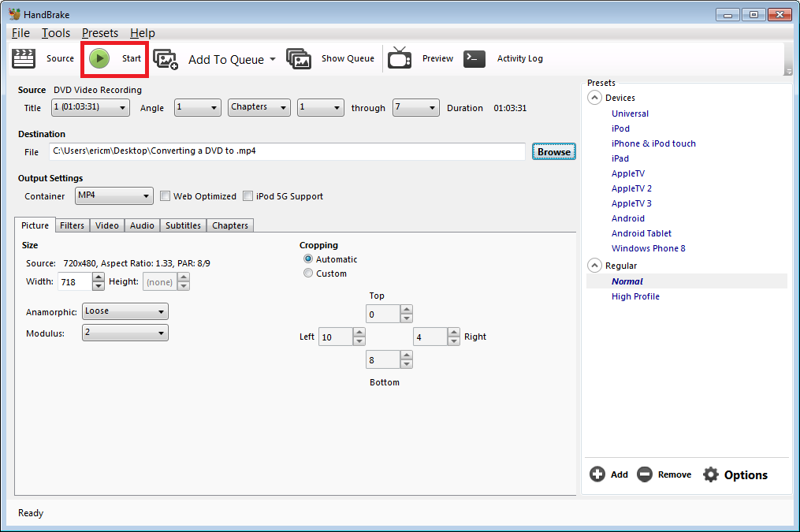Open the Container MP4 dropdown
This screenshot has height=532, width=800.
[x=114, y=196]
